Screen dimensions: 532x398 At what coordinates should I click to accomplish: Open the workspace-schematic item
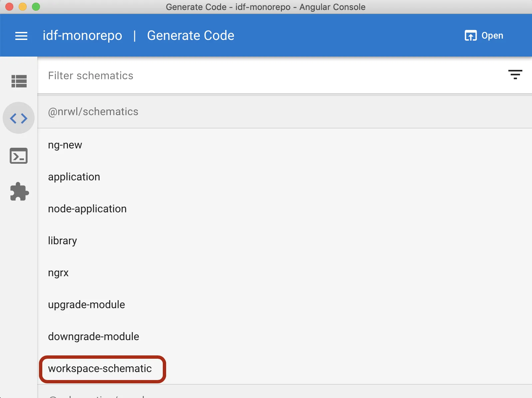click(x=100, y=369)
